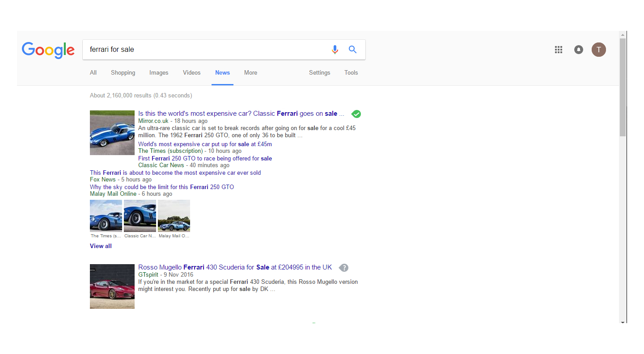Switch to the All tab
The image size is (644, 354).
pyautogui.click(x=93, y=73)
